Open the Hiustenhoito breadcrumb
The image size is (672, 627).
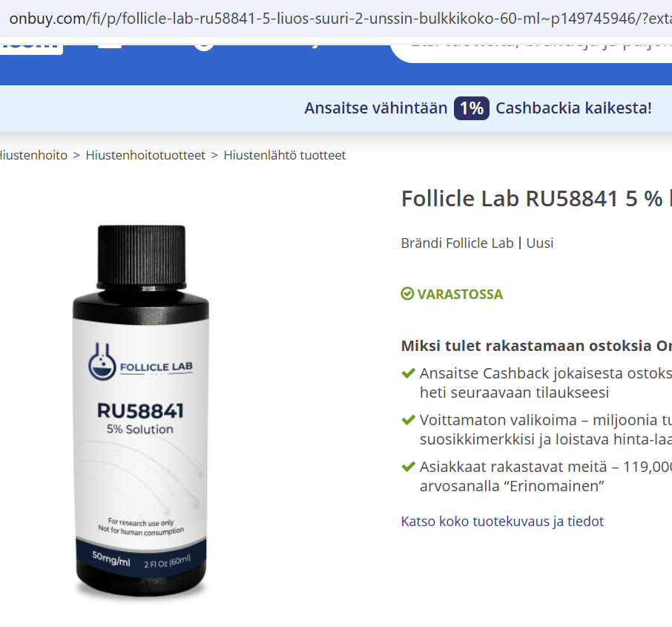tap(33, 155)
